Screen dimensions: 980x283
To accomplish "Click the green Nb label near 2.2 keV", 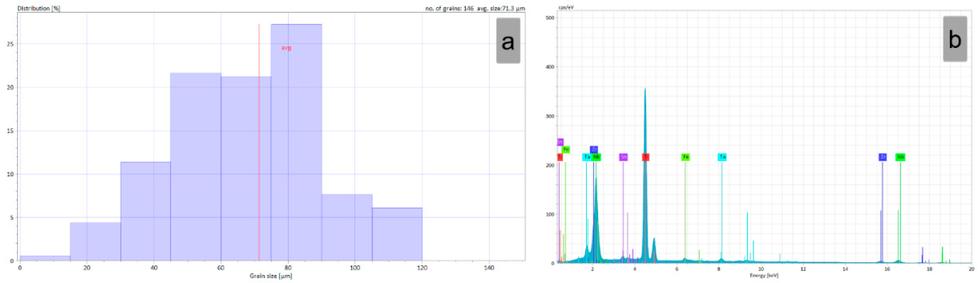I will (596, 157).
